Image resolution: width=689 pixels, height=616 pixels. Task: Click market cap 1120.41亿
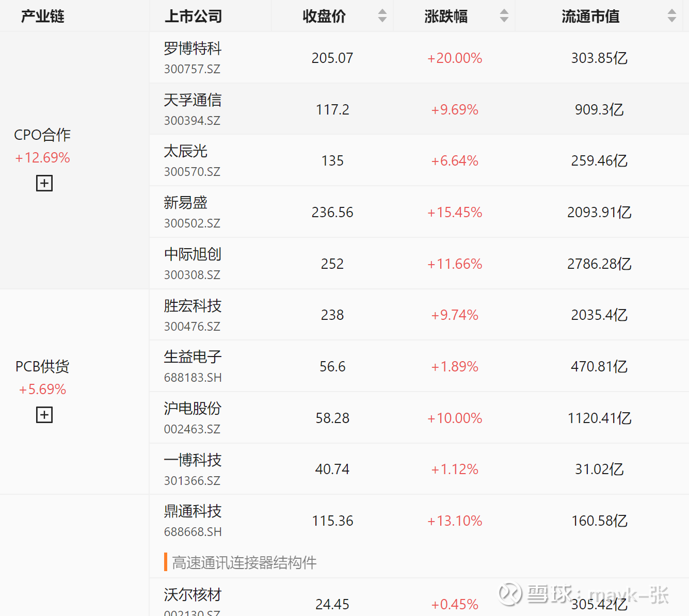click(599, 418)
